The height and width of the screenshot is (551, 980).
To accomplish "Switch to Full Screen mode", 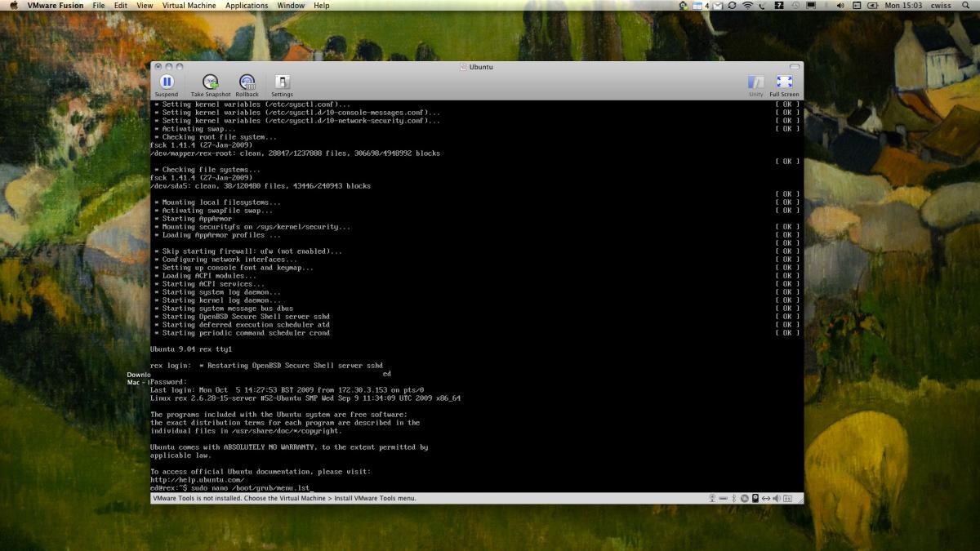I will [784, 82].
